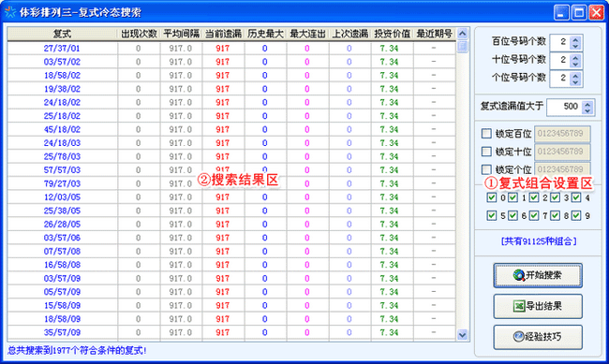Sort by the 最近期号 column header
Screen dimensions: 609x364
point(434,34)
